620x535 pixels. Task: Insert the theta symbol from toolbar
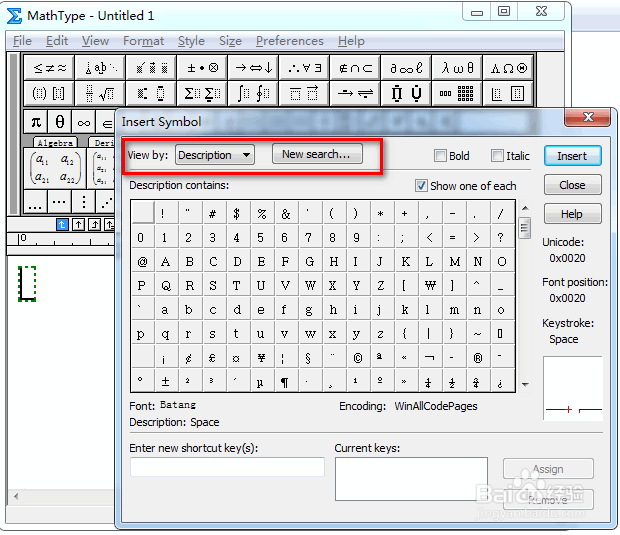point(60,122)
